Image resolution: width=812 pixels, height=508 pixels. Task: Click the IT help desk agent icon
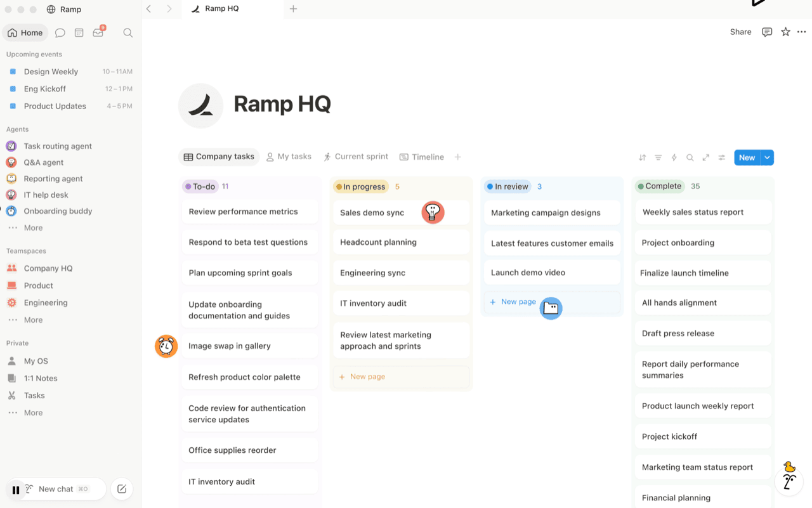tap(11, 195)
